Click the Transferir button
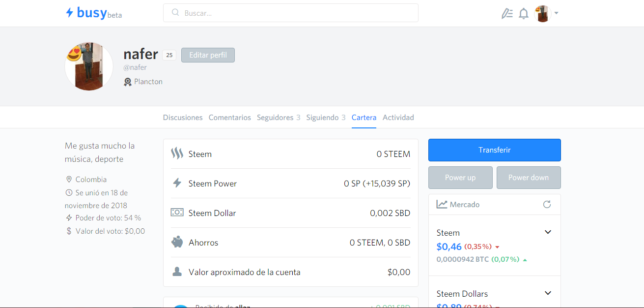Image resolution: width=644 pixels, height=308 pixels. 495,150
